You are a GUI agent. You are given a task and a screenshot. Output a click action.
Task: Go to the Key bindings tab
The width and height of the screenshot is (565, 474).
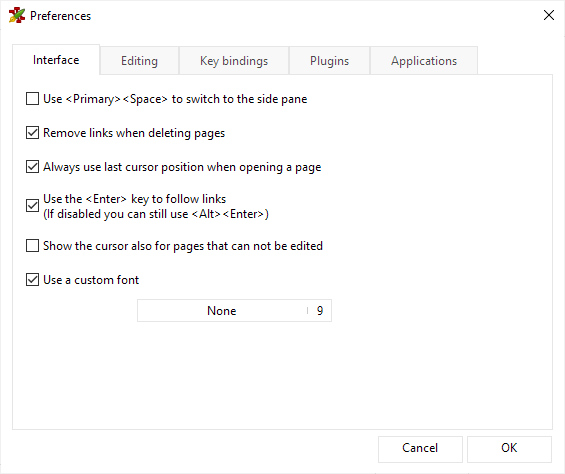(x=234, y=61)
